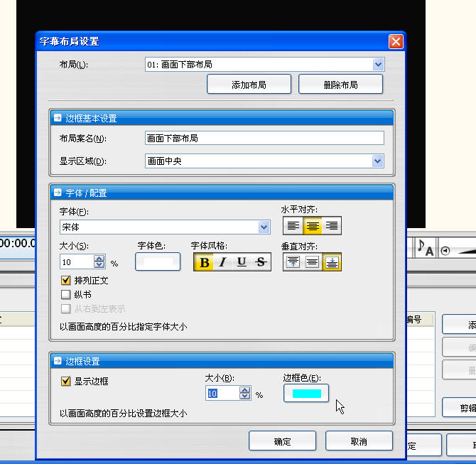The image size is (476, 464).
Task: Enable the 纵书 vertical writing checkbox
Action: point(65,294)
